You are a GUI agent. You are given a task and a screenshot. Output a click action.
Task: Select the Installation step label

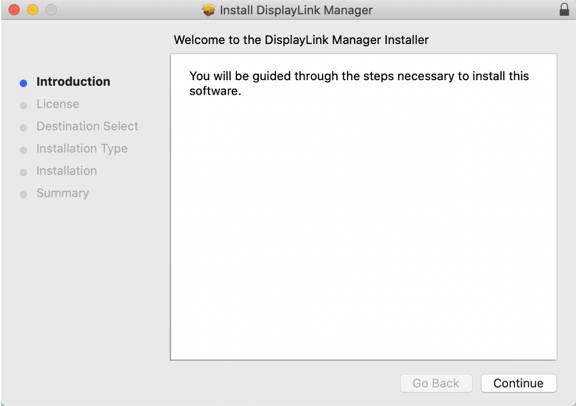[66, 171]
